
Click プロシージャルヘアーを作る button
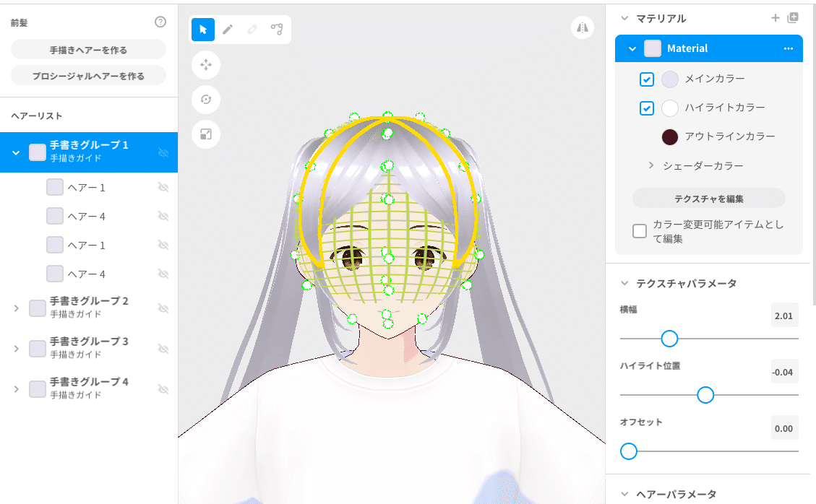(x=88, y=76)
